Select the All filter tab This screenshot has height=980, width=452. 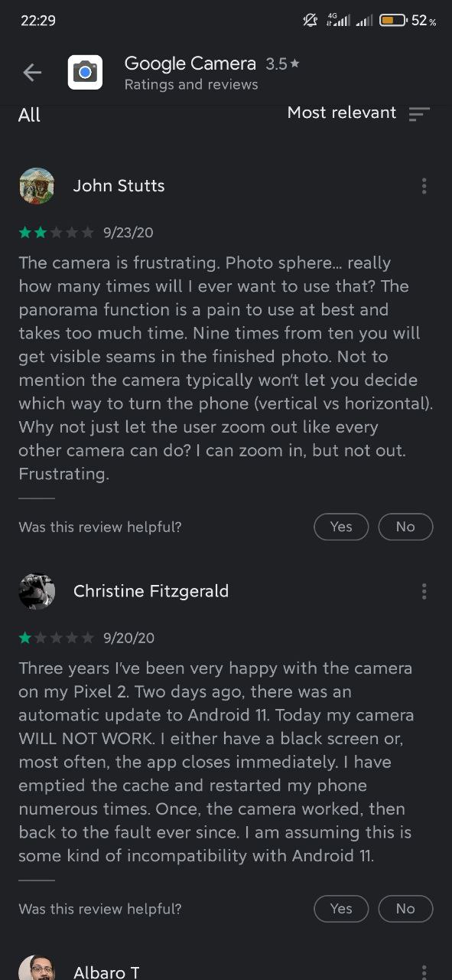pos(29,115)
